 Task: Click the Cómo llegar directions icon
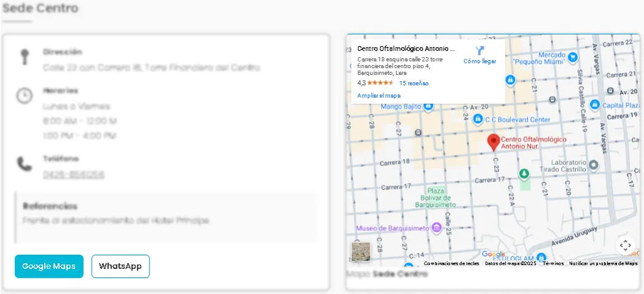coord(480,51)
